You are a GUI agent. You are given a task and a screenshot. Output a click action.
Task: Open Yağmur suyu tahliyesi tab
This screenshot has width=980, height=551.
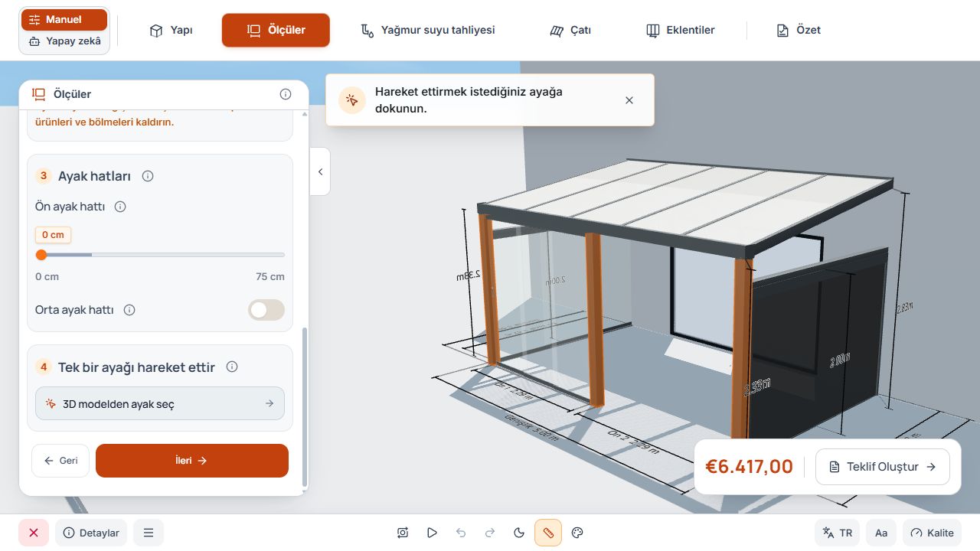point(428,31)
